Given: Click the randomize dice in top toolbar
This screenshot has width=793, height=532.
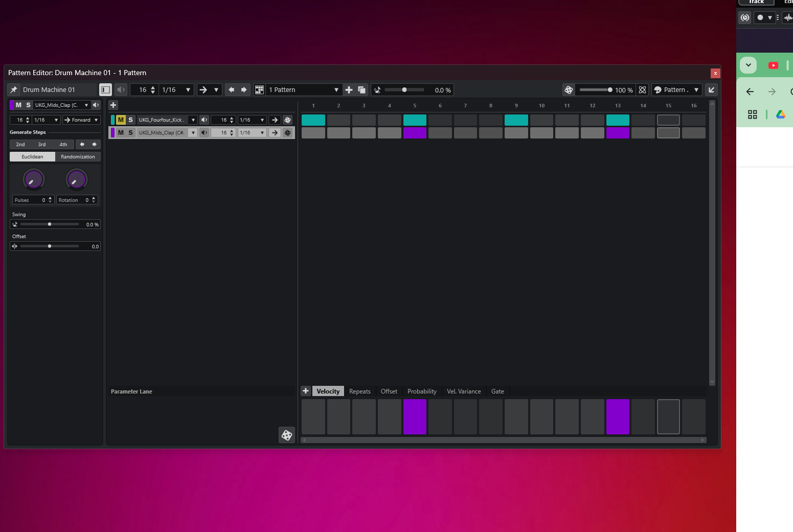Looking at the screenshot, I should 569,90.
